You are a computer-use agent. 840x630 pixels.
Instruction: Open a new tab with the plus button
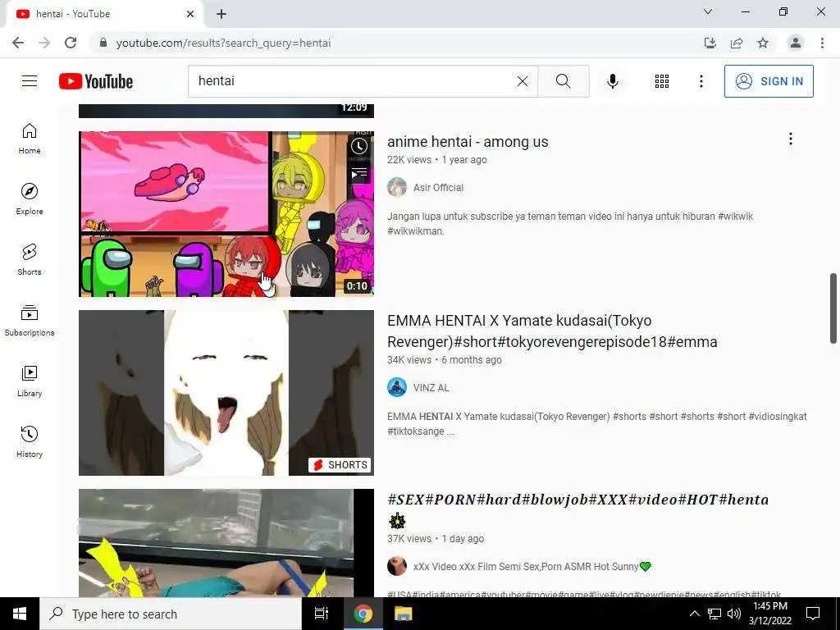[221, 15]
